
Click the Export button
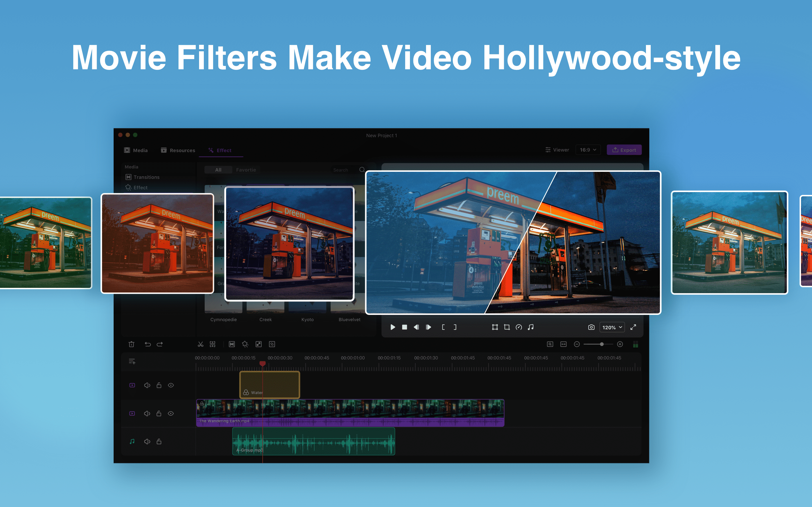[x=624, y=150]
